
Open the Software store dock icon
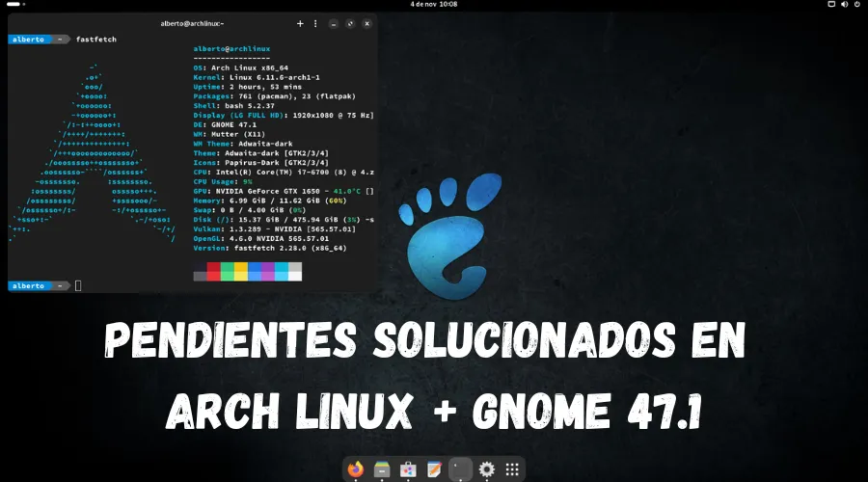point(408,469)
